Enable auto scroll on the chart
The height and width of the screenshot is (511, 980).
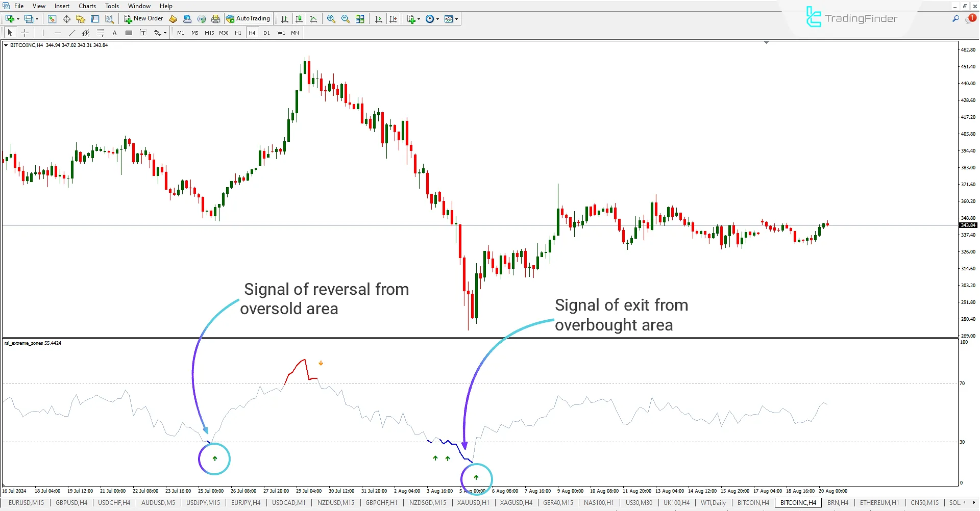click(379, 19)
